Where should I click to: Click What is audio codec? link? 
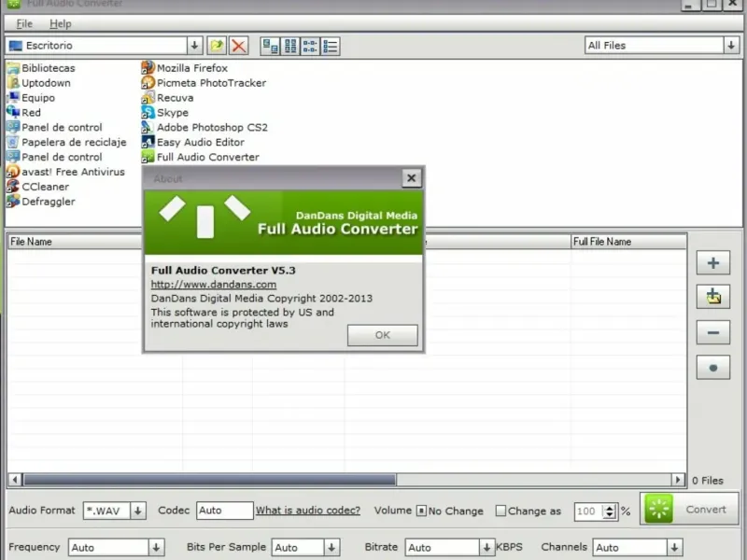pyautogui.click(x=308, y=511)
